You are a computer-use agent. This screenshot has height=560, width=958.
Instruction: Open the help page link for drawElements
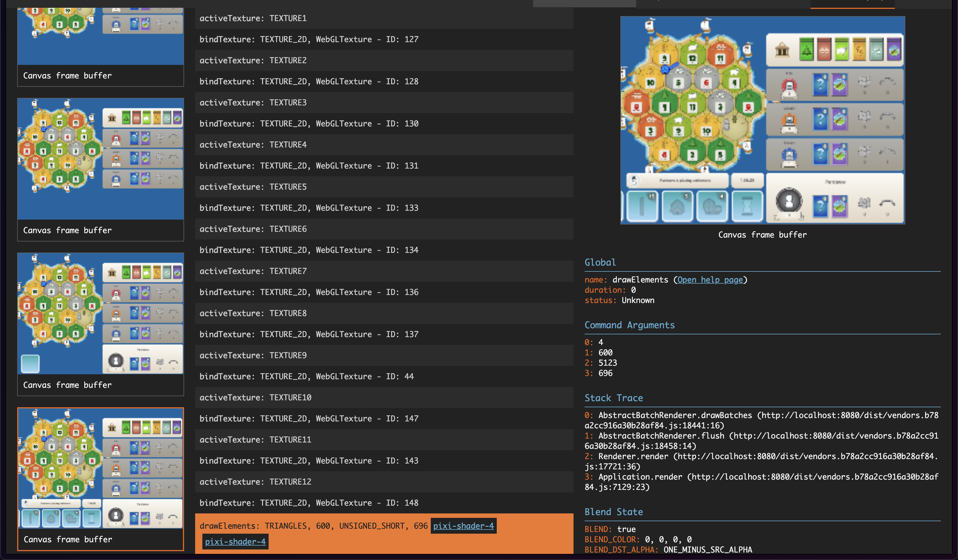[x=710, y=280]
